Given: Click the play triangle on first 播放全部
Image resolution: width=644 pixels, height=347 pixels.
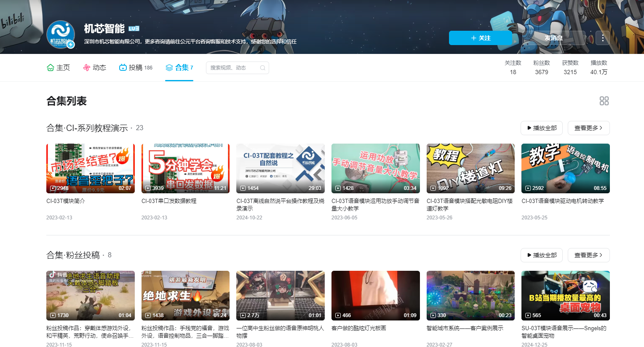Looking at the screenshot, I should 530,128.
